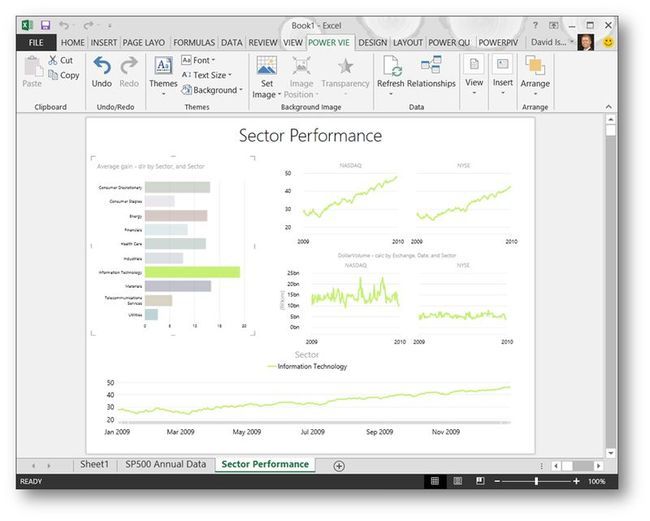Click the Sector Performance title
650x521 pixels.
click(310, 136)
